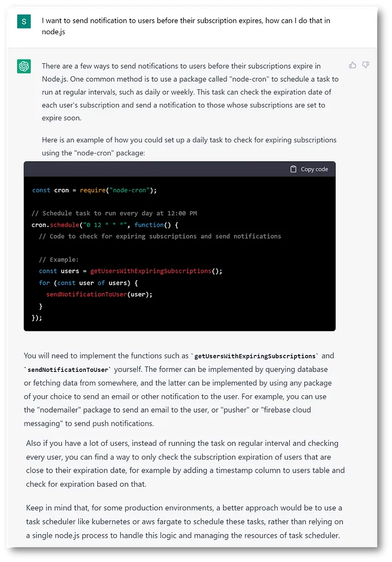Click the paragraph starting "Also if you have"
Image resolution: width=392 pixels, height=562 pixels.
click(185, 463)
